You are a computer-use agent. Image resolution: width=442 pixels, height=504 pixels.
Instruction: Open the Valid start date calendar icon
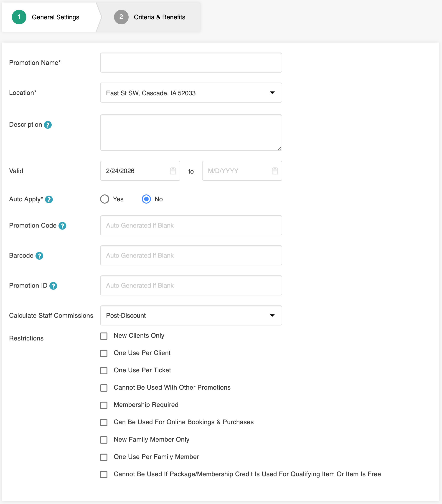point(173,171)
